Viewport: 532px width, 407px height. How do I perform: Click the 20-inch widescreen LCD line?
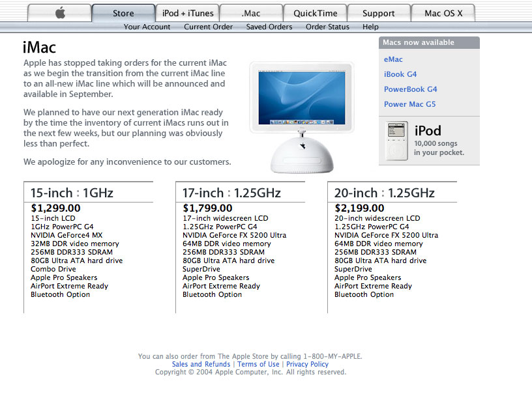pos(377,218)
